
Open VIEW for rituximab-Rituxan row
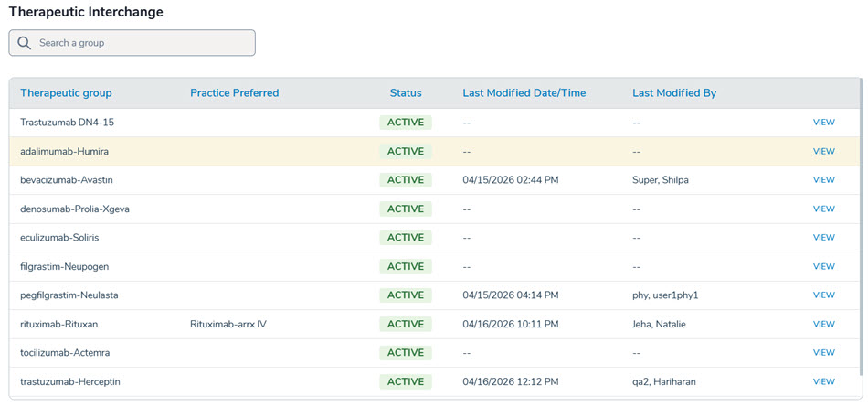point(823,325)
